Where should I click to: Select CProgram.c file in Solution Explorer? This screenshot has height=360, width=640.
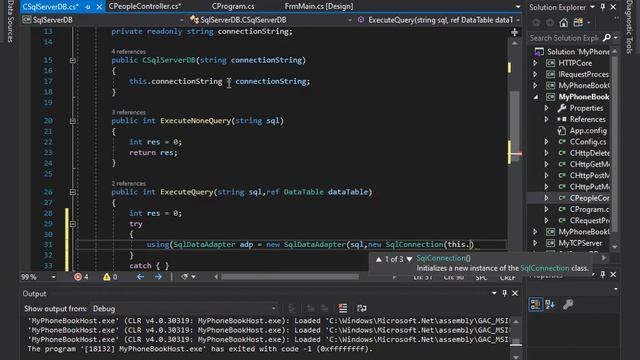click(589, 209)
